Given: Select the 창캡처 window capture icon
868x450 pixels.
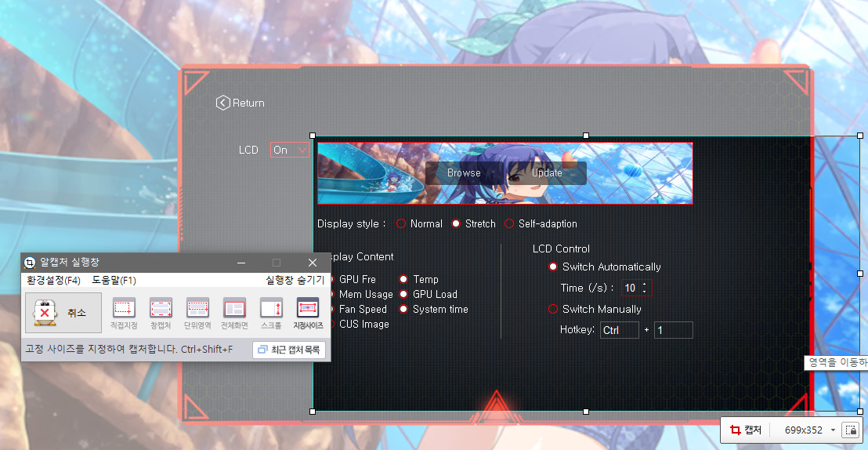Looking at the screenshot, I should pyautogui.click(x=161, y=308).
